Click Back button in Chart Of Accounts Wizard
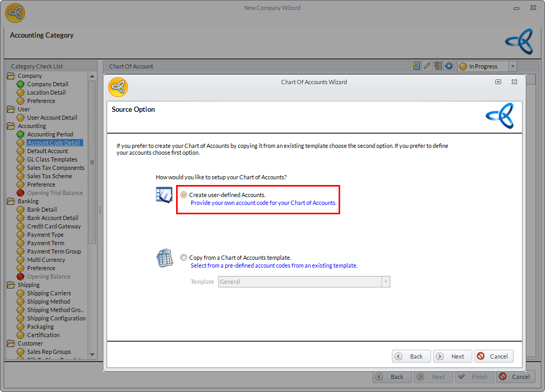Viewport: 545px width, 392px height. 411,356
